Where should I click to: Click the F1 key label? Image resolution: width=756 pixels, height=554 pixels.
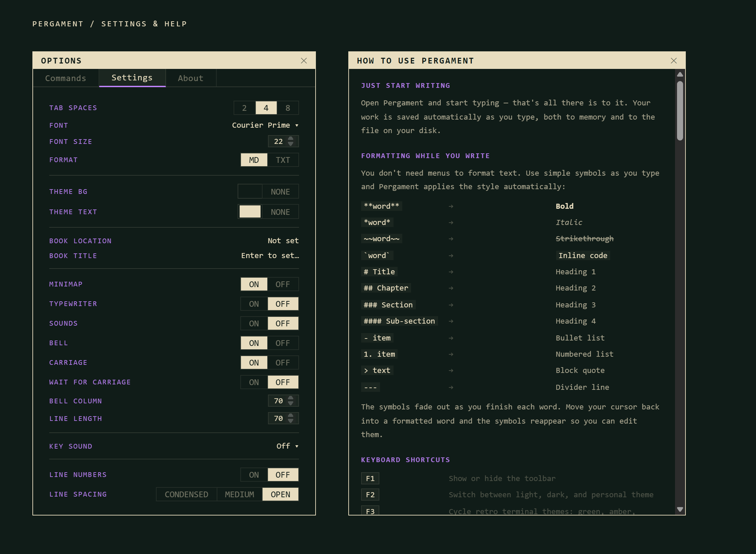[x=370, y=478]
